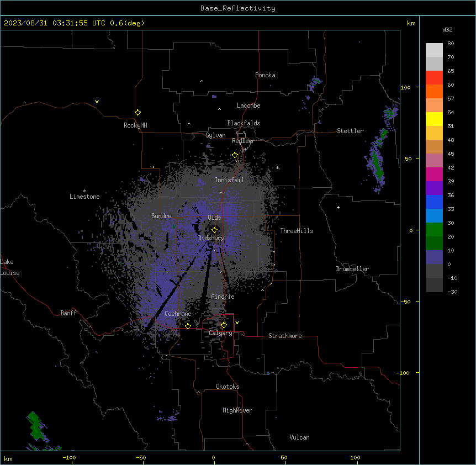This screenshot has width=476, height=465.
Task: Click the Blackfalds city label
Action: 244,123
